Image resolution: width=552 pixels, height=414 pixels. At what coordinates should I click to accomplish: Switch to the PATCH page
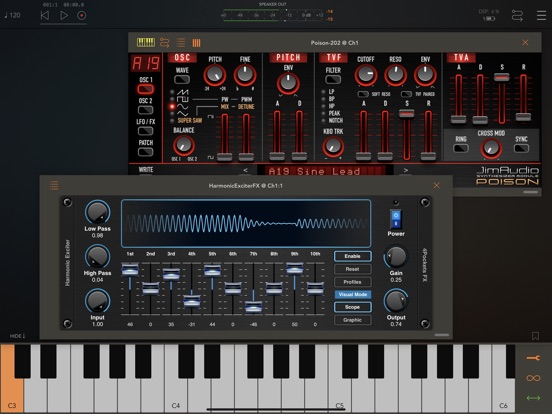[x=145, y=152]
